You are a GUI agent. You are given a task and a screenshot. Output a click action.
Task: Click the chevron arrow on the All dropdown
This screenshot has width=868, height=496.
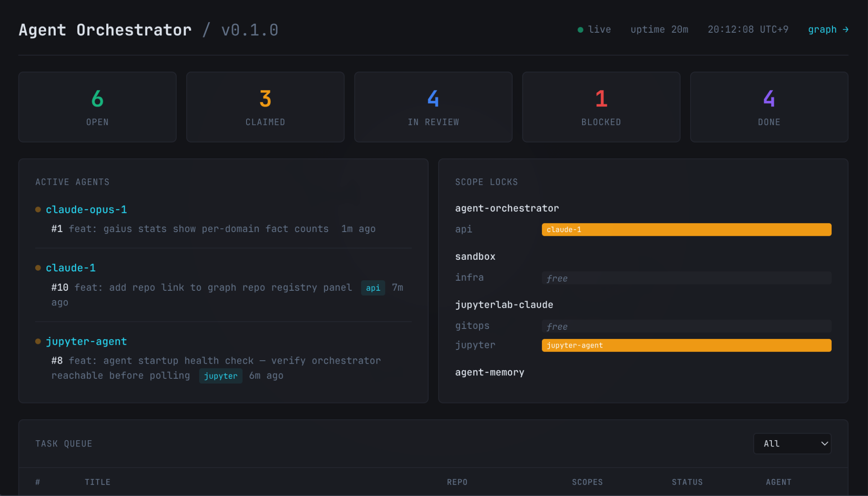pos(824,444)
